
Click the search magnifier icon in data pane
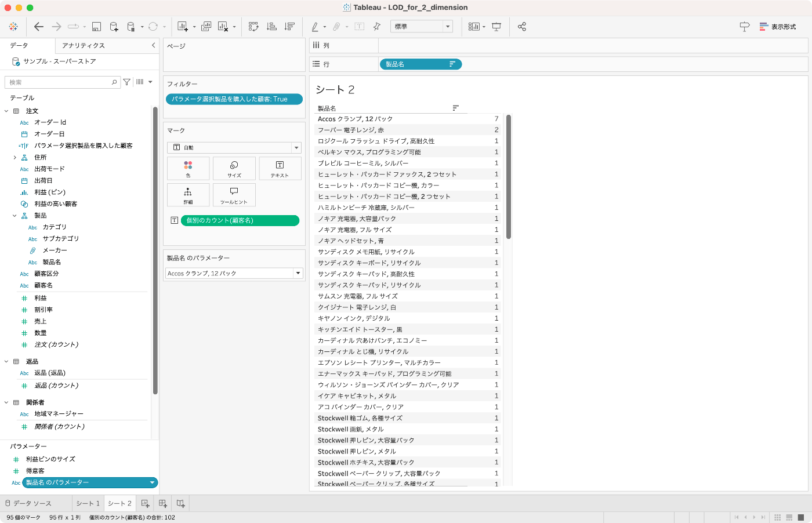point(114,82)
